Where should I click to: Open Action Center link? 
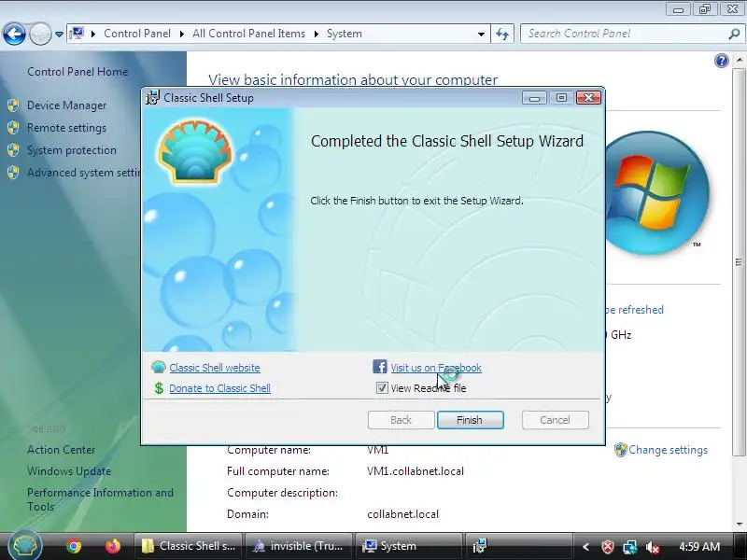pyautogui.click(x=61, y=450)
